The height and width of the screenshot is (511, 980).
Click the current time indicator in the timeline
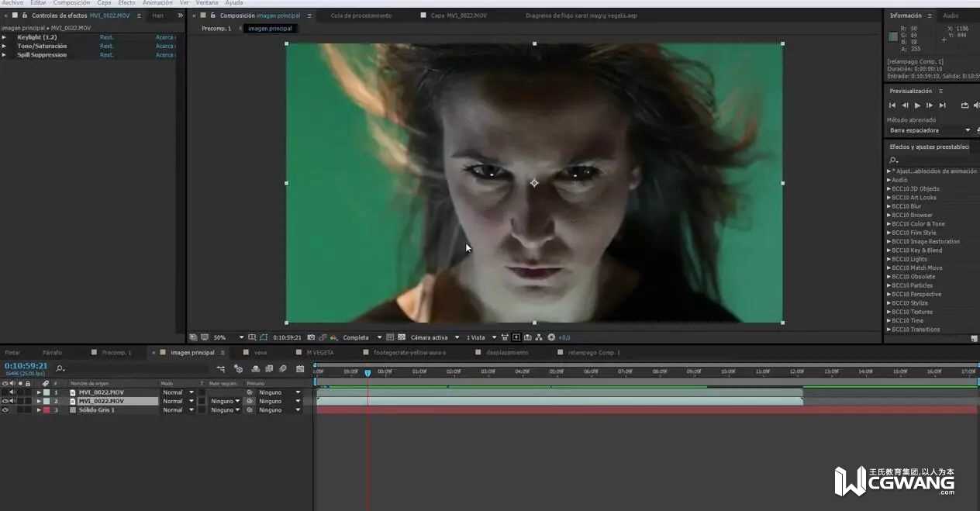point(367,373)
